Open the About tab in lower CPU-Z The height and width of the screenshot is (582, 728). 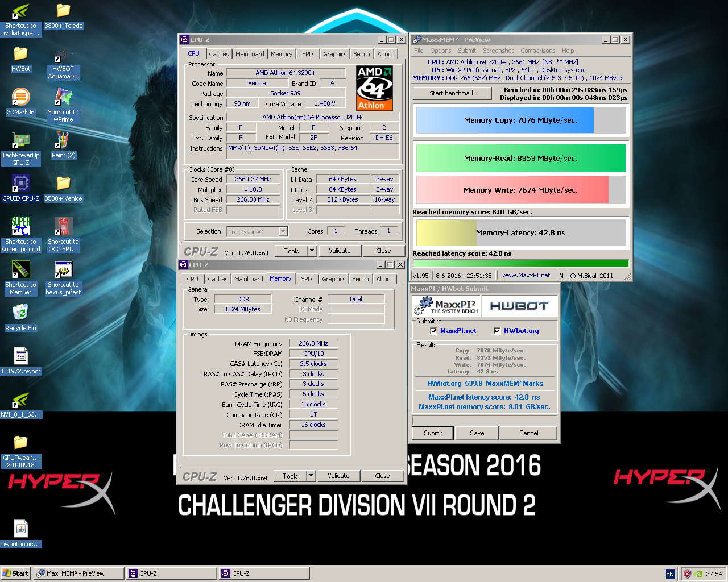[384, 279]
